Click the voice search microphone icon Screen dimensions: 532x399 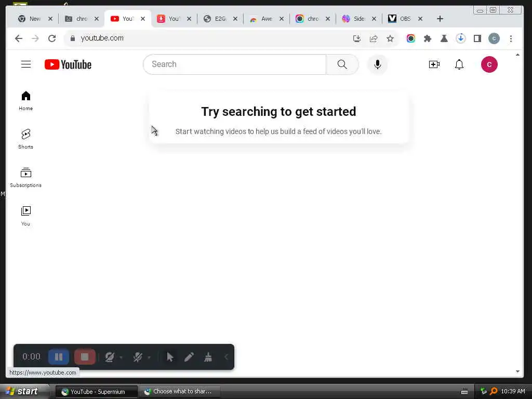click(377, 64)
